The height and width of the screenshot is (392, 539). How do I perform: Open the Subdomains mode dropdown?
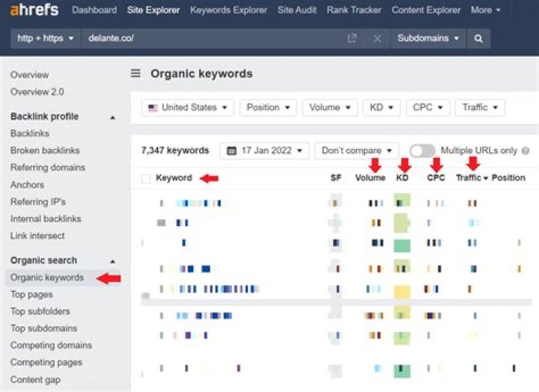(x=427, y=38)
